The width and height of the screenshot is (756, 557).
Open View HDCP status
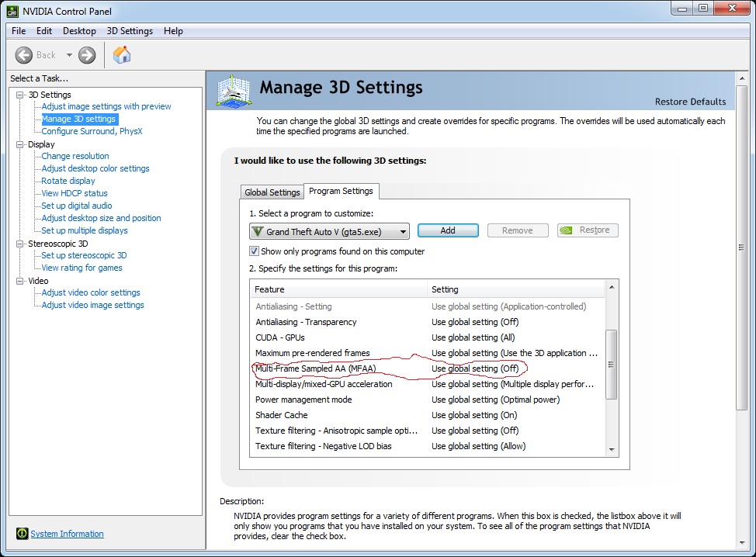click(x=75, y=193)
